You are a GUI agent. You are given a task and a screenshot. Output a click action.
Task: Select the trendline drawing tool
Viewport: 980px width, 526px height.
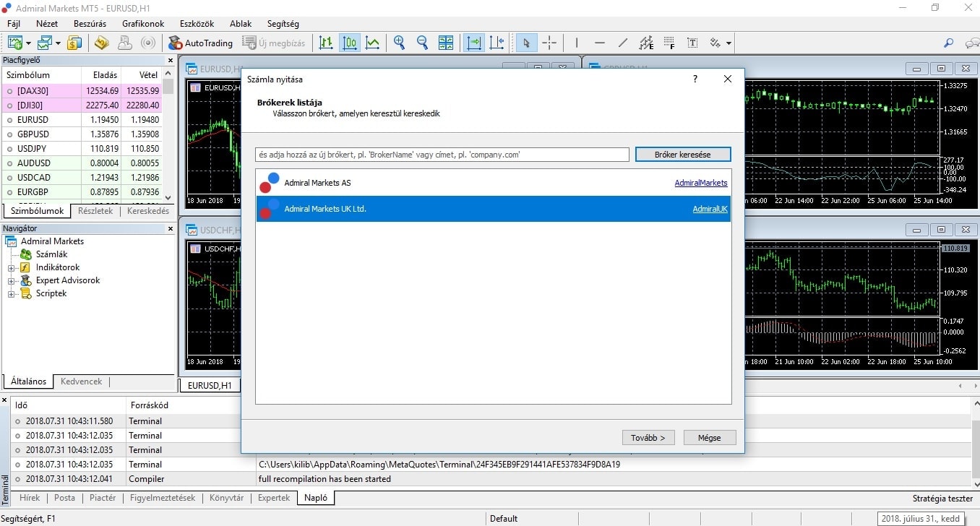coord(623,43)
